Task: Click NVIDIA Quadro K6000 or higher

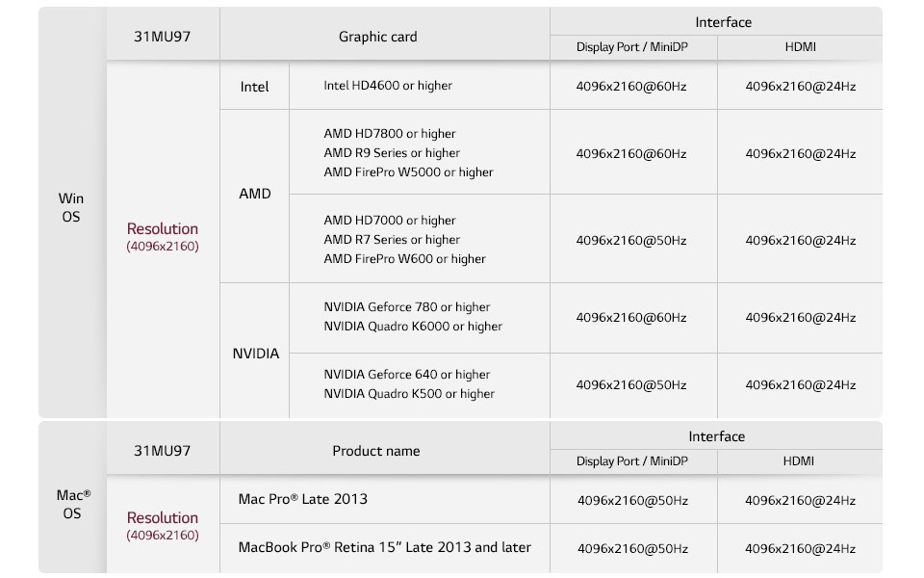Action: (413, 327)
